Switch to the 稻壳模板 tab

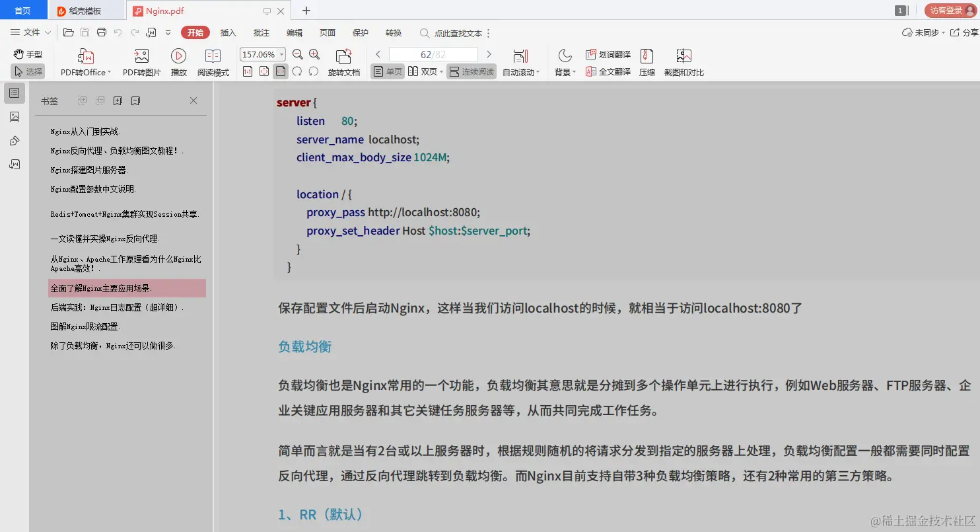click(x=87, y=10)
